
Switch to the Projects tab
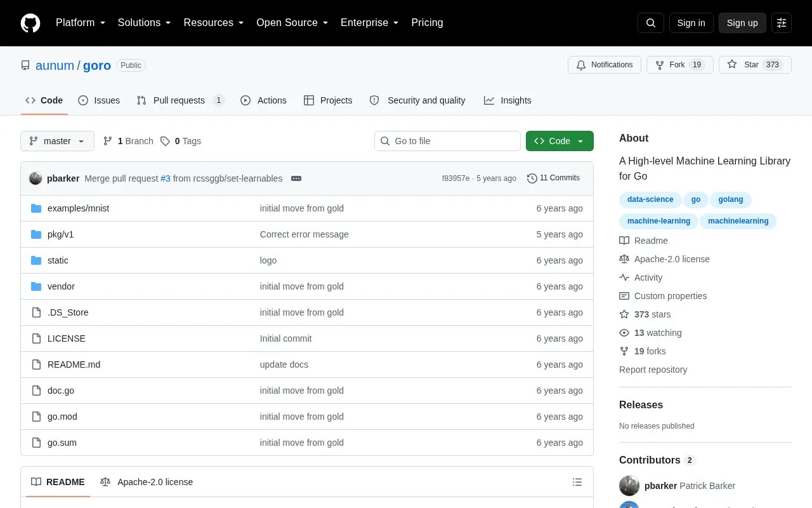pyautogui.click(x=328, y=100)
